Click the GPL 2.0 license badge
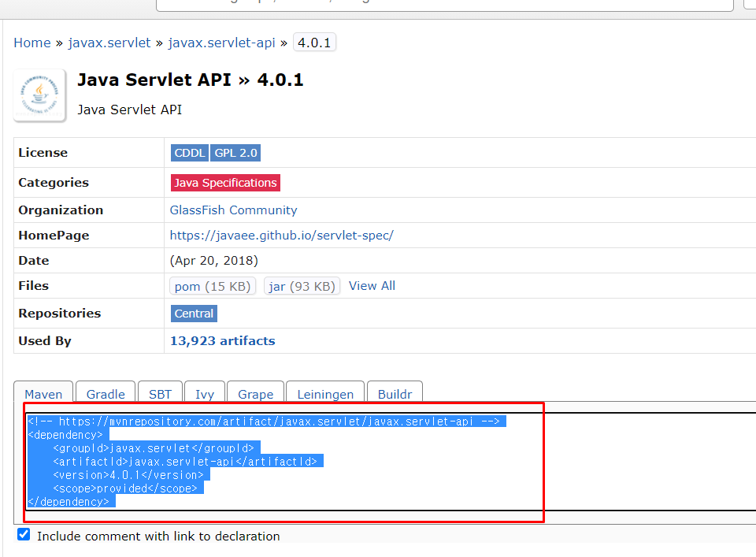The width and height of the screenshot is (756, 557). 235,153
